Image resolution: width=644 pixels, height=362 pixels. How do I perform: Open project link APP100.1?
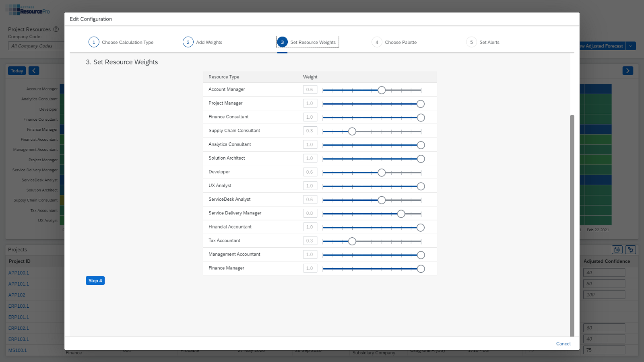[19, 273]
